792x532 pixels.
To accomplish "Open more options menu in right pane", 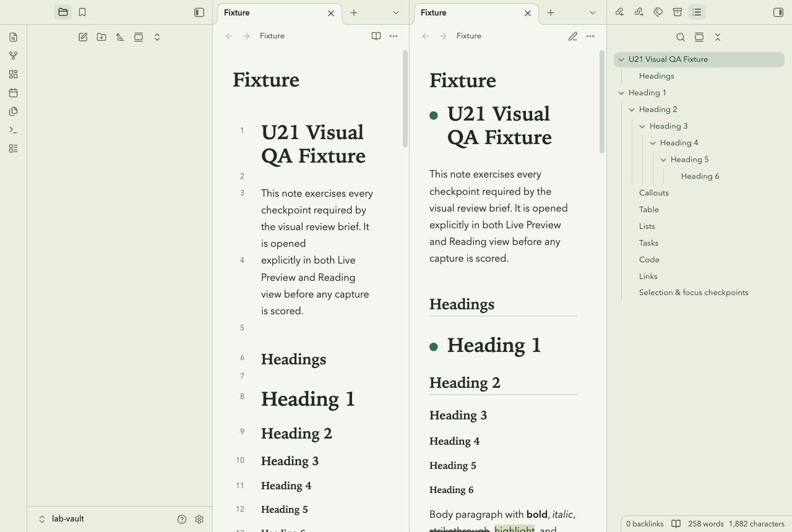I will point(590,36).
